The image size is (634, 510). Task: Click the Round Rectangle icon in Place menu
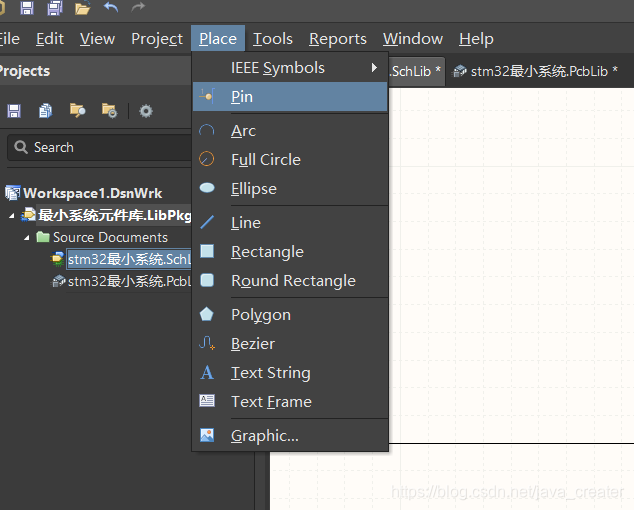click(x=207, y=280)
